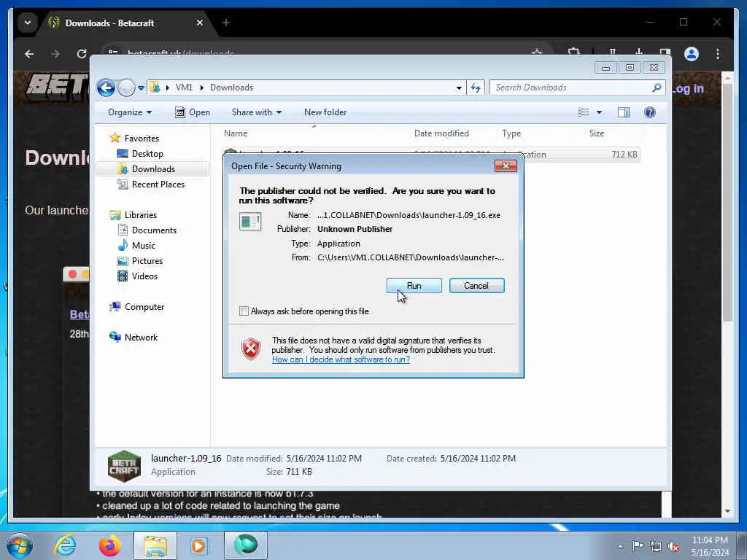Toggle Always ask before opening this file

tap(244, 311)
